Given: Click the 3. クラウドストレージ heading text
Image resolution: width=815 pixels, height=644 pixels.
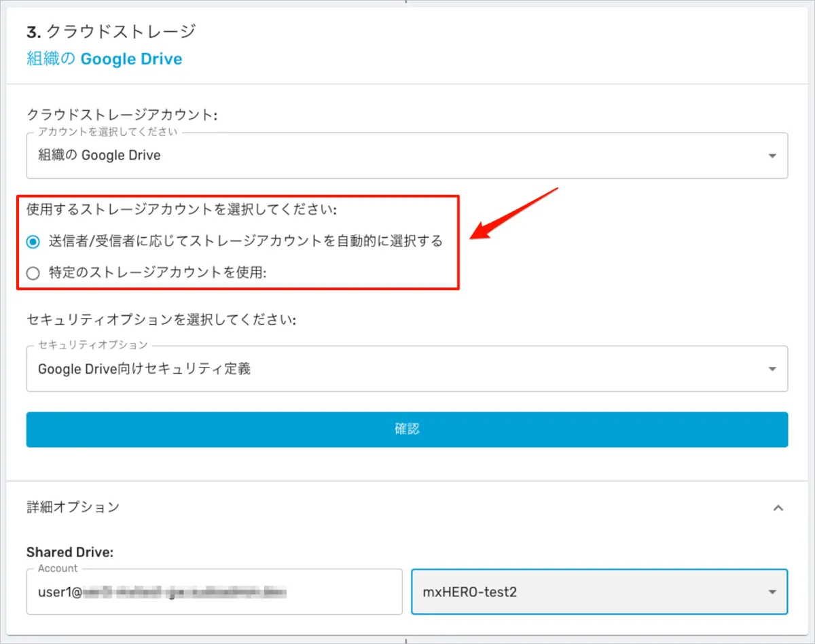Looking at the screenshot, I should click(x=111, y=31).
